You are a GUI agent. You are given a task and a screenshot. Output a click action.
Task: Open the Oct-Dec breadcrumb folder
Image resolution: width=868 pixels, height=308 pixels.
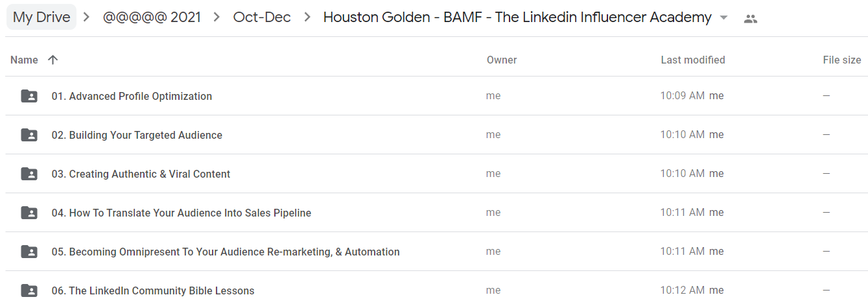(262, 18)
